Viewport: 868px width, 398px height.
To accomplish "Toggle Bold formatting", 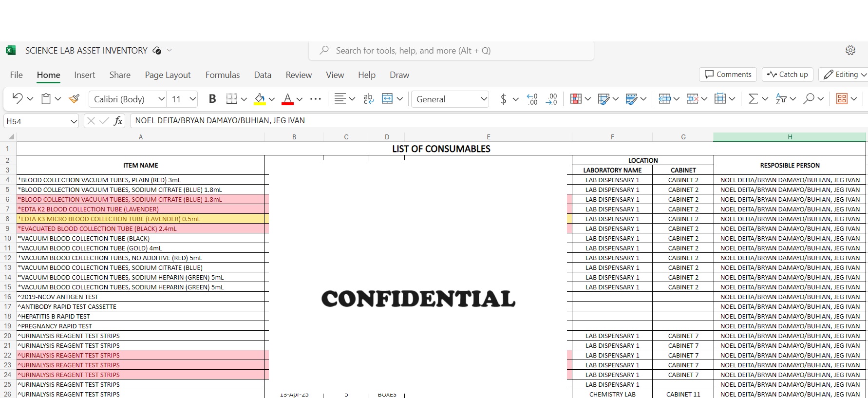I will tap(212, 99).
